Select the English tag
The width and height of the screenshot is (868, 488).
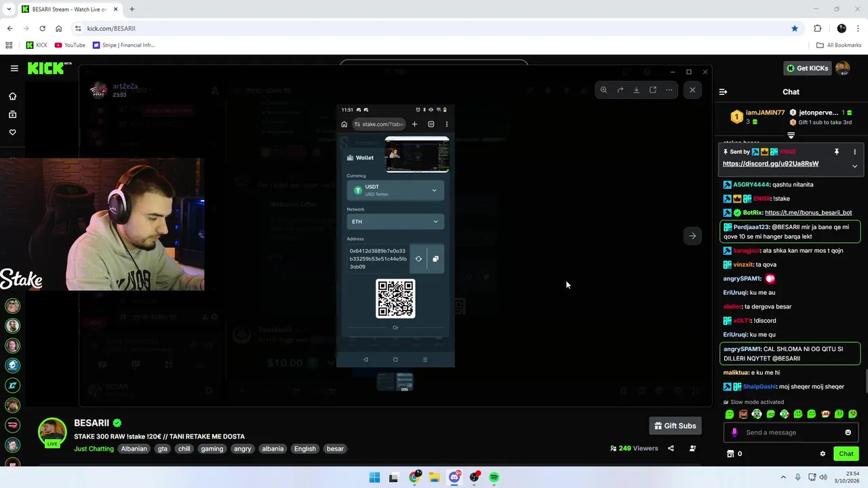(x=305, y=449)
